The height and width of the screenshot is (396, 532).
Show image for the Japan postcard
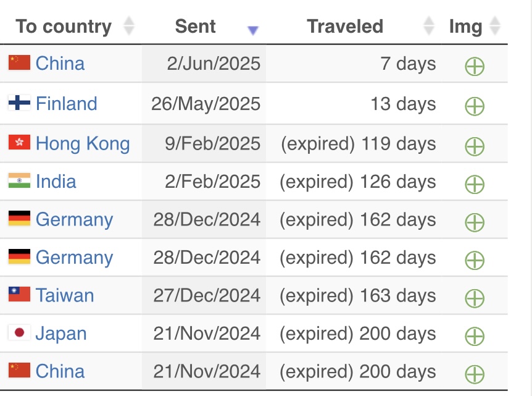pyautogui.click(x=475, y=336)
